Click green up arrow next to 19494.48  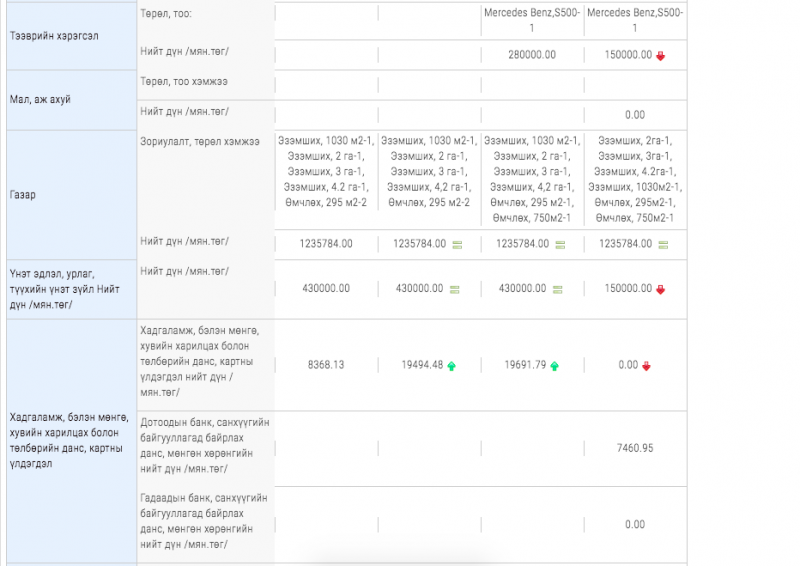pyautogui.click(x=452, y=366)
